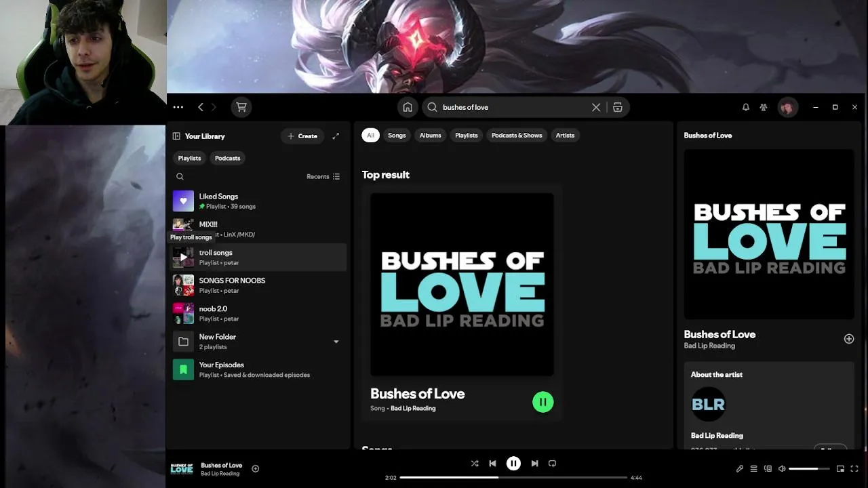Go back with the left arrow
868x488 pixels.
tap(200, 107)
